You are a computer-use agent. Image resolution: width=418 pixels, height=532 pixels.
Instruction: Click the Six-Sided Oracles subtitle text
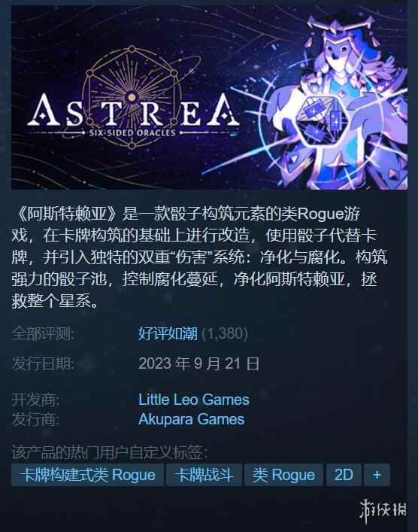132,132
